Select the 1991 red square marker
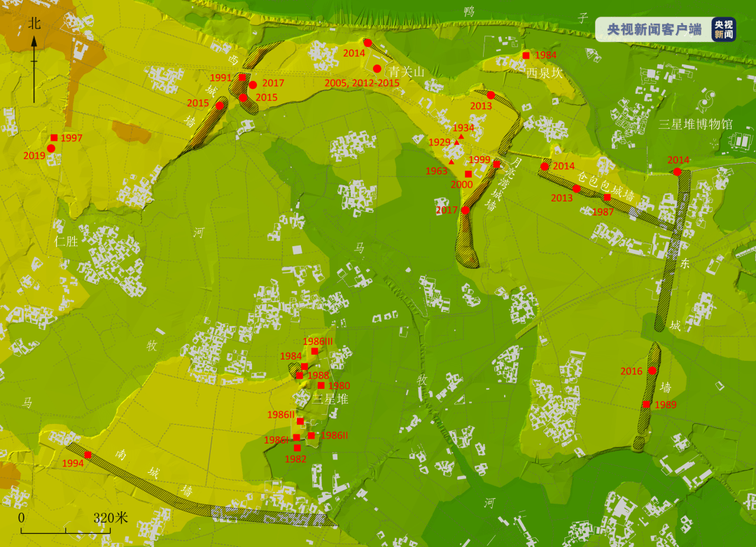This screenshot has width=756, height=547. pos(242,77)
